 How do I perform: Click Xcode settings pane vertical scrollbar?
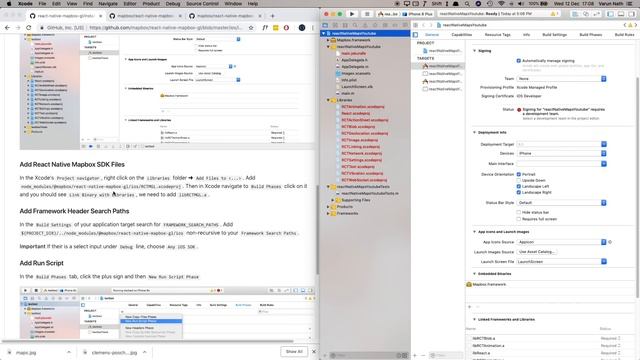pos(638,187)
